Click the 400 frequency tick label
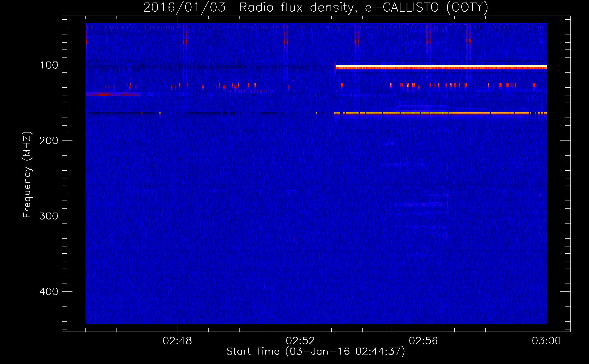This screenshot has width=589, height=364. point(49,292)
